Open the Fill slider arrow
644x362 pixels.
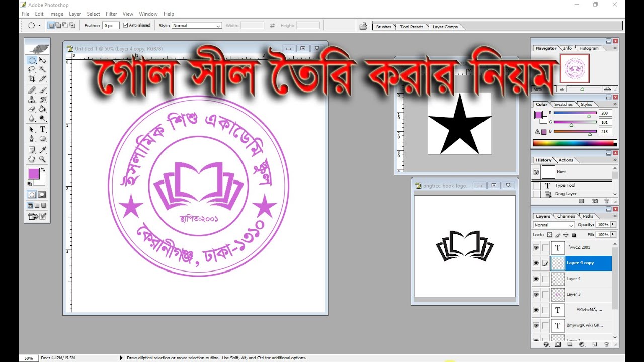(613, 235)
